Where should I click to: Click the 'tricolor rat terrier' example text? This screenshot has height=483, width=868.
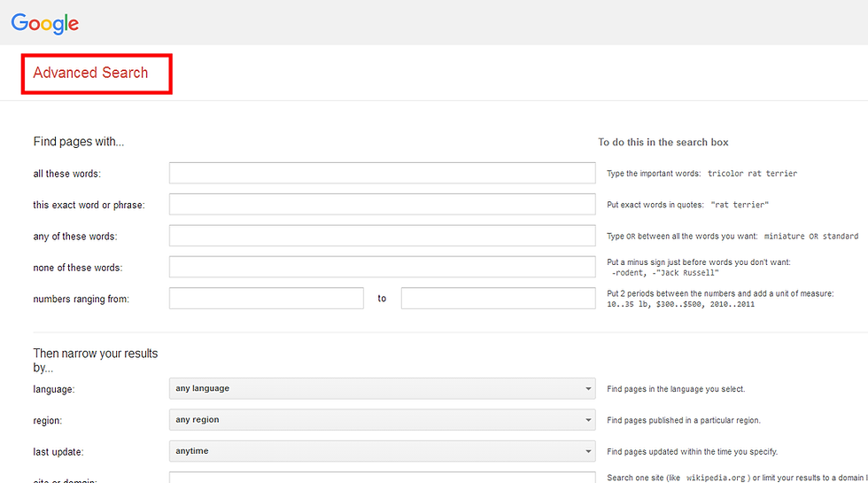[x=752, y=174]
